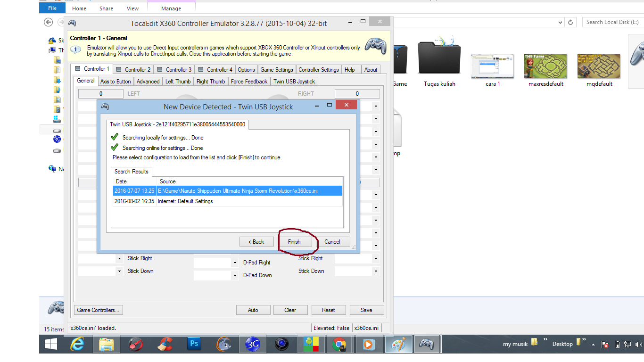
Task: Open the About tab
Action: click(371, 69)
